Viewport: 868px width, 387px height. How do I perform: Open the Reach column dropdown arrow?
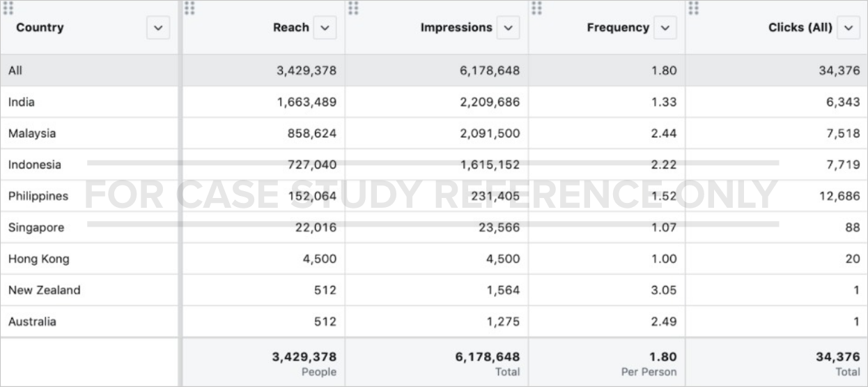(x=324, y=28)
